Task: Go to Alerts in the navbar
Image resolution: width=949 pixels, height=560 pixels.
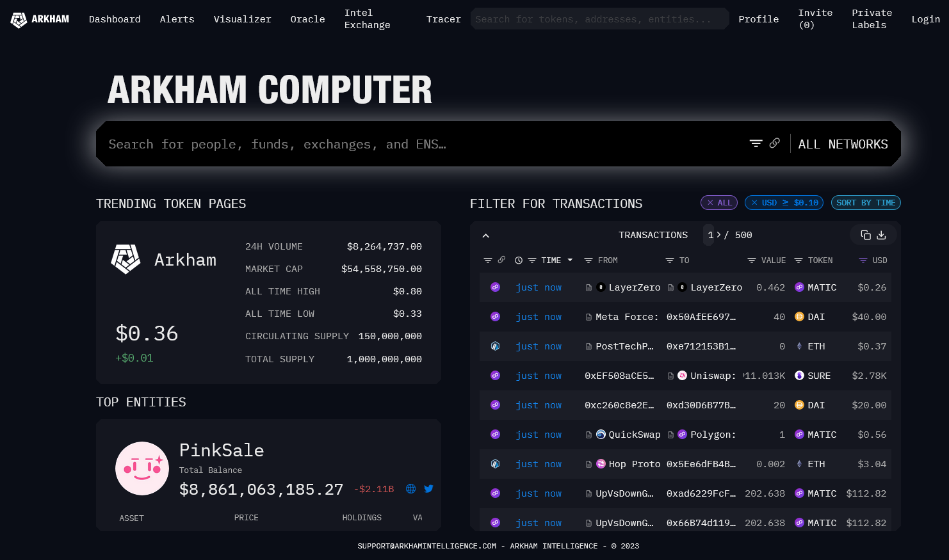Action: [177, 19]
